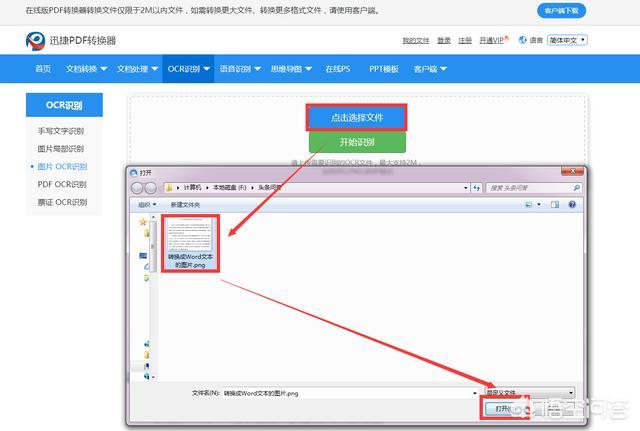Close the 打开 dialog window
Image resolution: width=640 pixels, height=431 pixels.
click(x=572, y=171)
